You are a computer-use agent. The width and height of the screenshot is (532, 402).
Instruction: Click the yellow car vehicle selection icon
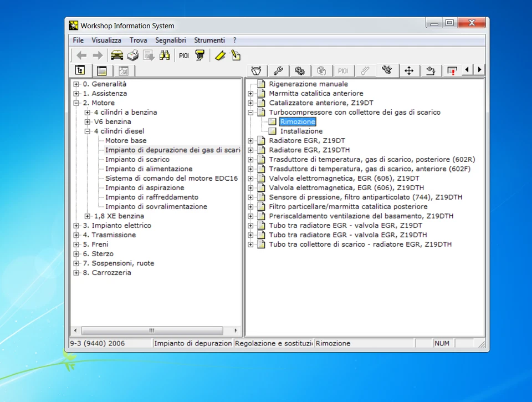click(x=117, y=55)
